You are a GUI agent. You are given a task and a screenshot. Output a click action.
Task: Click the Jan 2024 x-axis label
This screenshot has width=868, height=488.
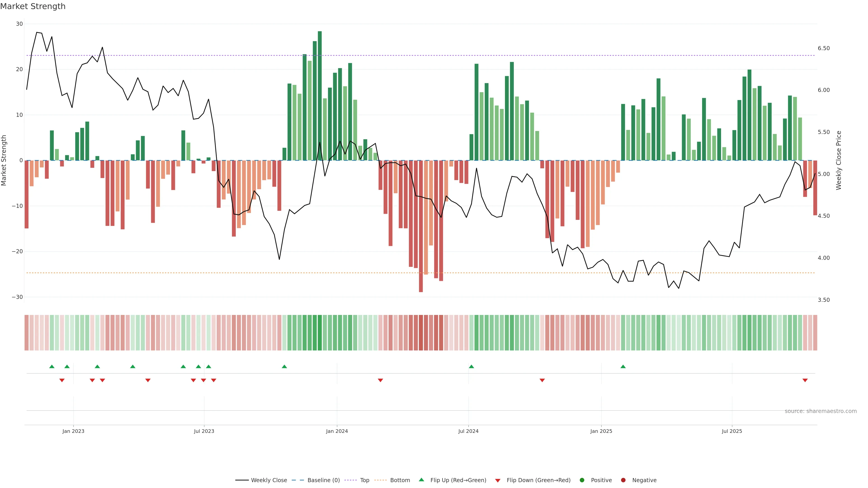(x=337, y=431)
